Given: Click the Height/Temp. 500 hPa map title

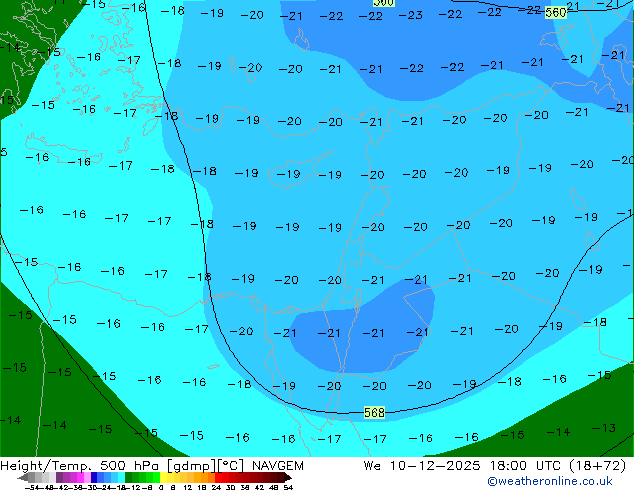Looking at the screenshot, I should (80, 466).
